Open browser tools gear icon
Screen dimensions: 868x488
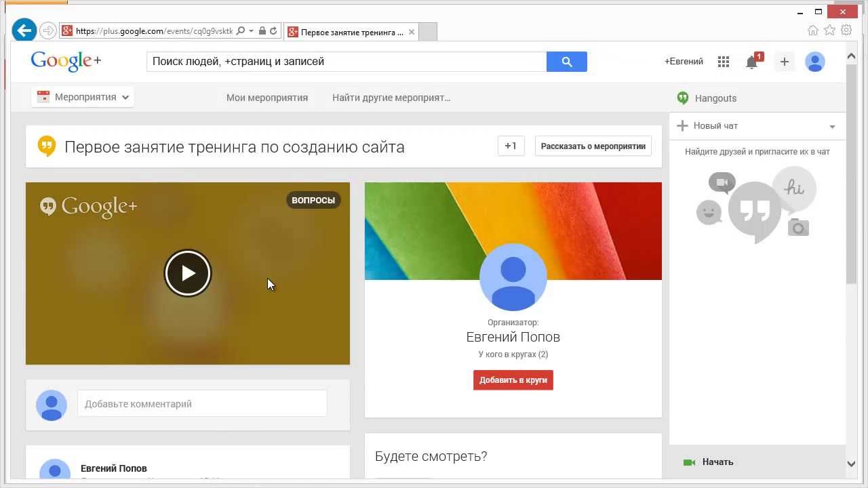coord(846,30)
